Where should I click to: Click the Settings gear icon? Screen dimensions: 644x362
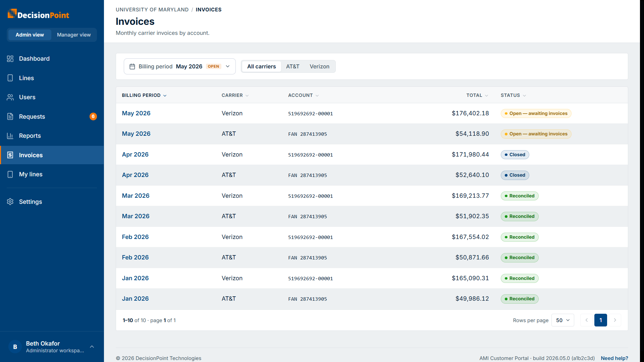10,202
